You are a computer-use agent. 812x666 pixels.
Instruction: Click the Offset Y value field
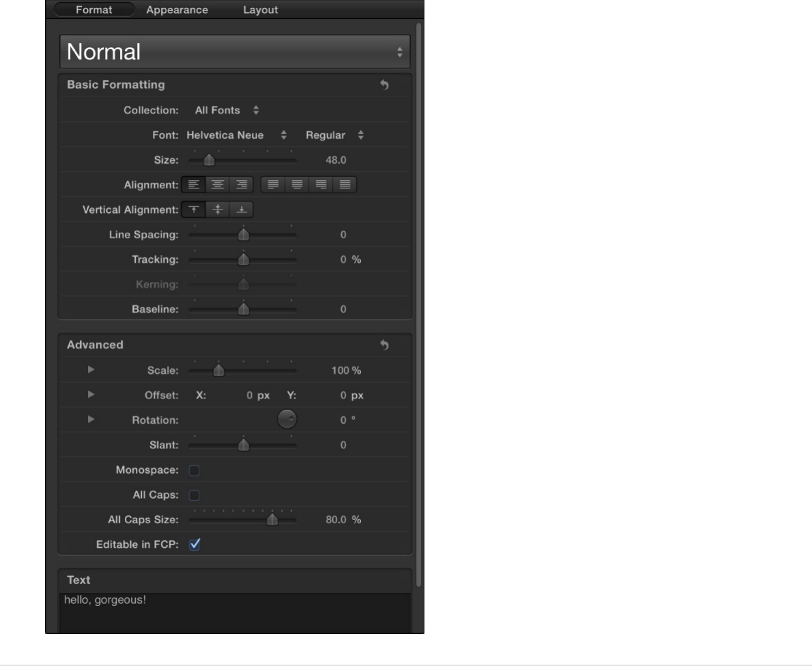[x=343, y=395]
